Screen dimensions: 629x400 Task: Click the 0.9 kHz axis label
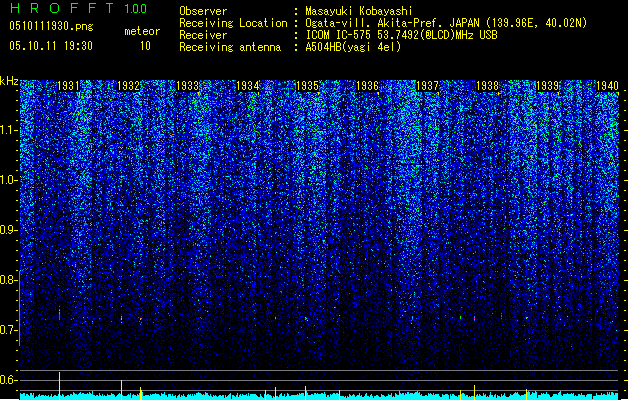pos(8,230)
